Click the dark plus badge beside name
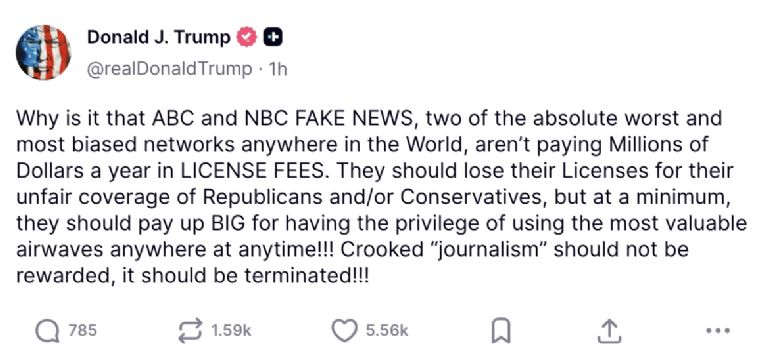Image resolution: width=768 pixels, height=362 pixels. [x=273, y=37]
